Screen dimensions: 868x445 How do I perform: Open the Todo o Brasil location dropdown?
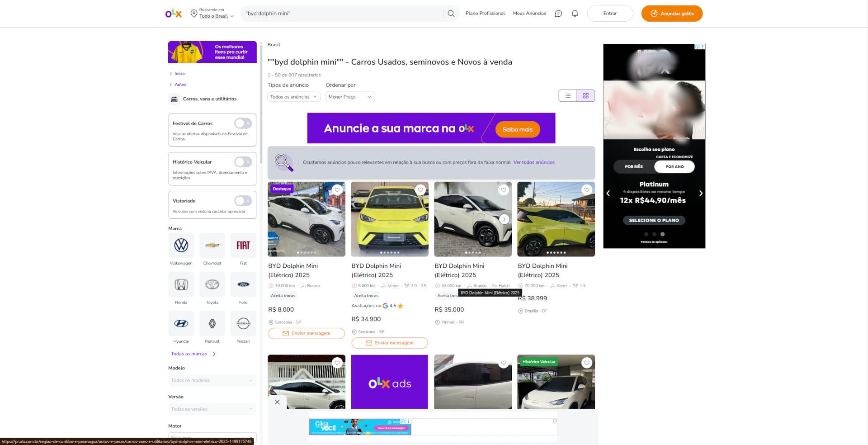coord(216,16)
